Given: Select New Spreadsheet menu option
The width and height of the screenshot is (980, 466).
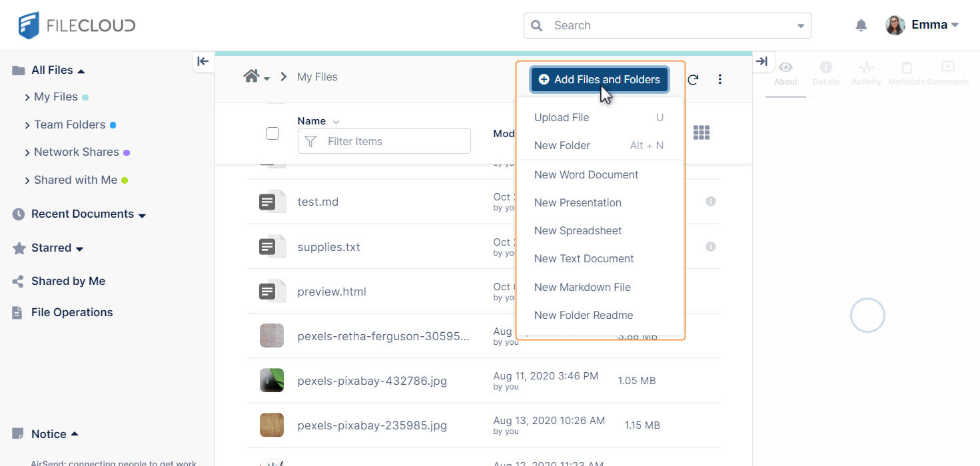Looking at the screenshot, I should [578, 230].
